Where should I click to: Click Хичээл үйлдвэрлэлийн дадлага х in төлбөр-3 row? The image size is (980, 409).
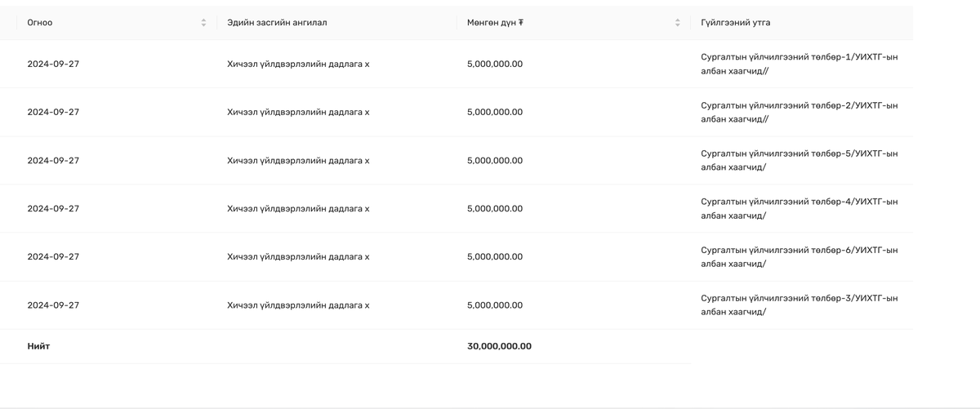coord(298,305)
